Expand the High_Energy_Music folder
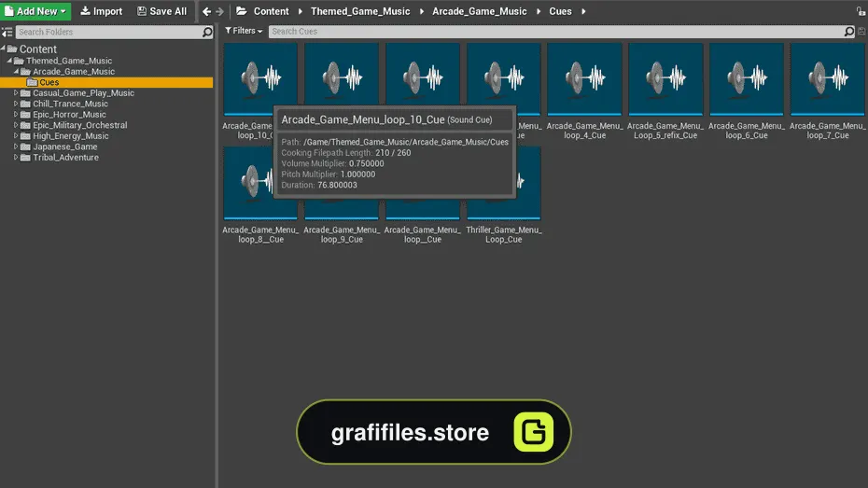 (x=16, y=135)
